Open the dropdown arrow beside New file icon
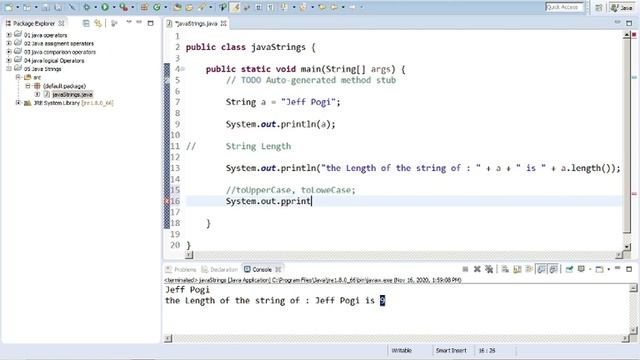 [x=18, y=7]
